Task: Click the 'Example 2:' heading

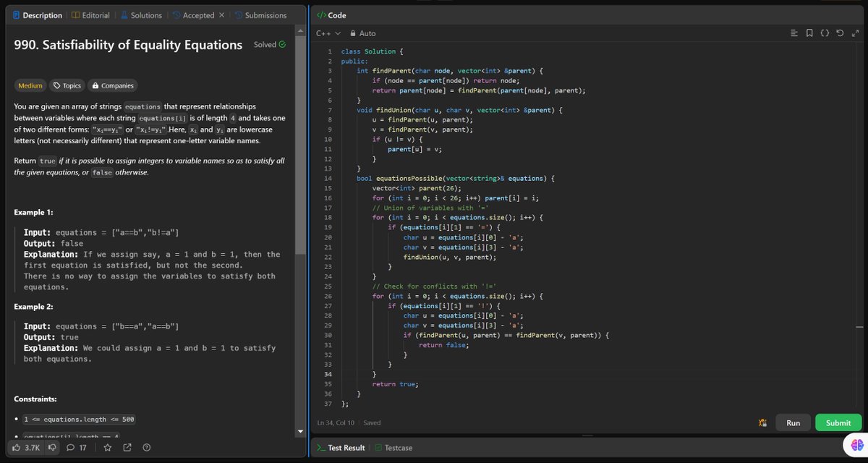Action: tap(33, 307)
